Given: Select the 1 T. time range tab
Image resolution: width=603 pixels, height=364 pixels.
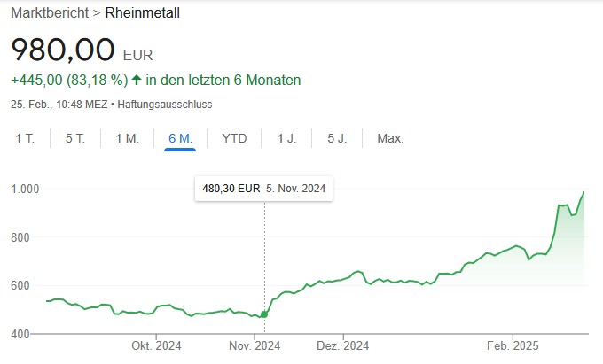Looking at the screenshot, I should (26, 138).
